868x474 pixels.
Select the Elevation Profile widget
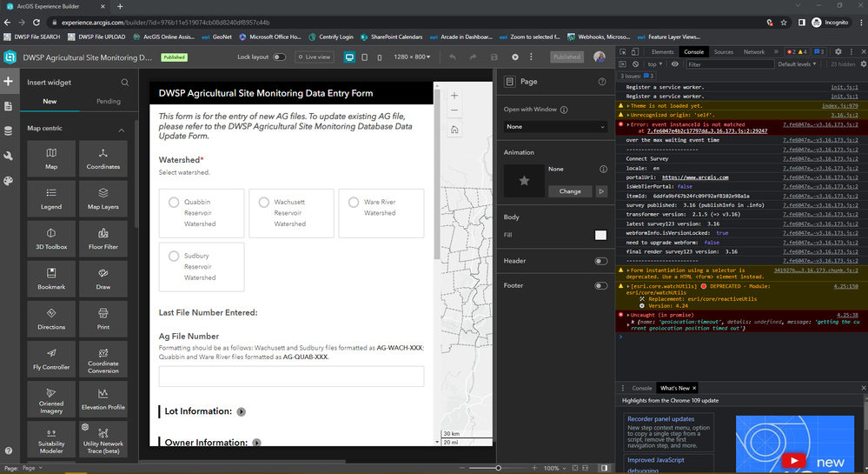click(103, 400)
